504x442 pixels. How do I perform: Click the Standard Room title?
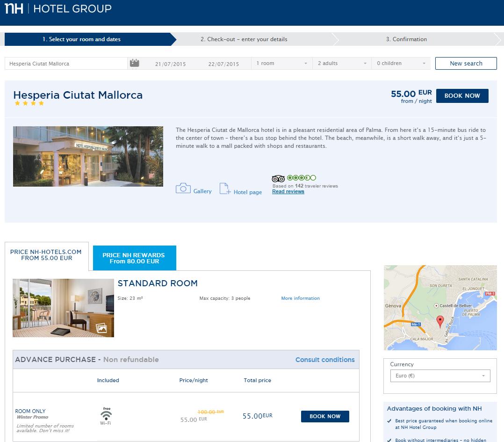[158, 283]
